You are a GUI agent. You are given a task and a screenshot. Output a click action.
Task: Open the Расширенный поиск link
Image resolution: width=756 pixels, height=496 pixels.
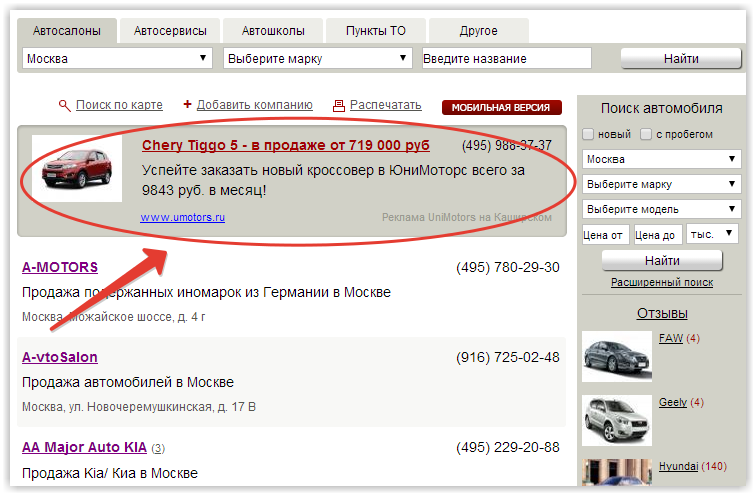coord(662,282)
